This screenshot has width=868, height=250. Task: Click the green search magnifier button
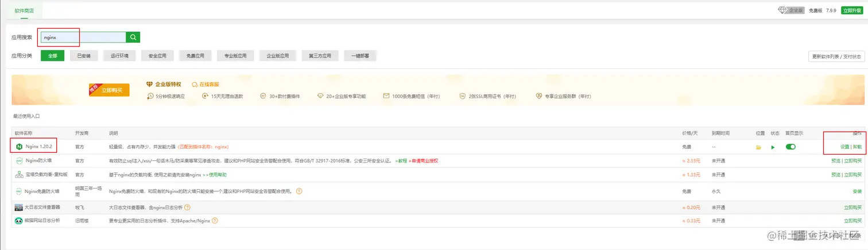click(133, 37)
